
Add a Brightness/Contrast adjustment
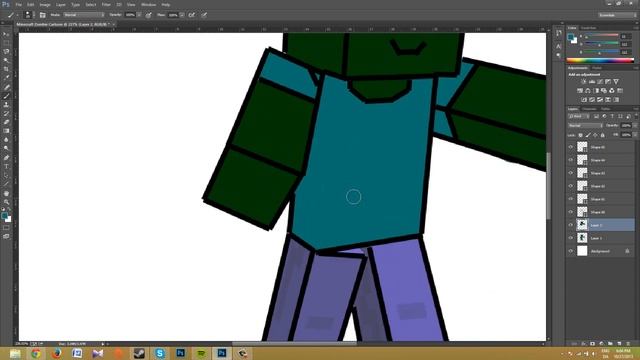click(584, 82)
